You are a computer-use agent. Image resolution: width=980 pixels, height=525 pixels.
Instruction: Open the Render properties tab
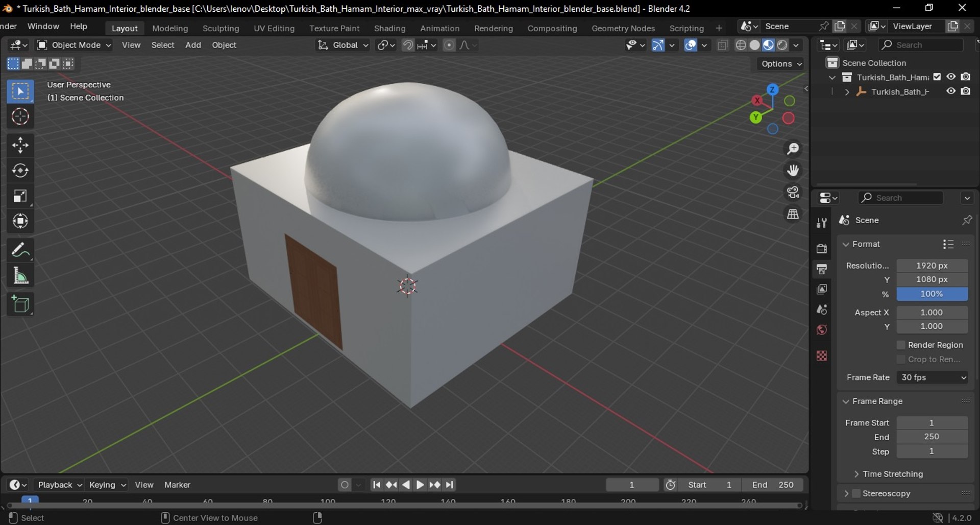822,248
